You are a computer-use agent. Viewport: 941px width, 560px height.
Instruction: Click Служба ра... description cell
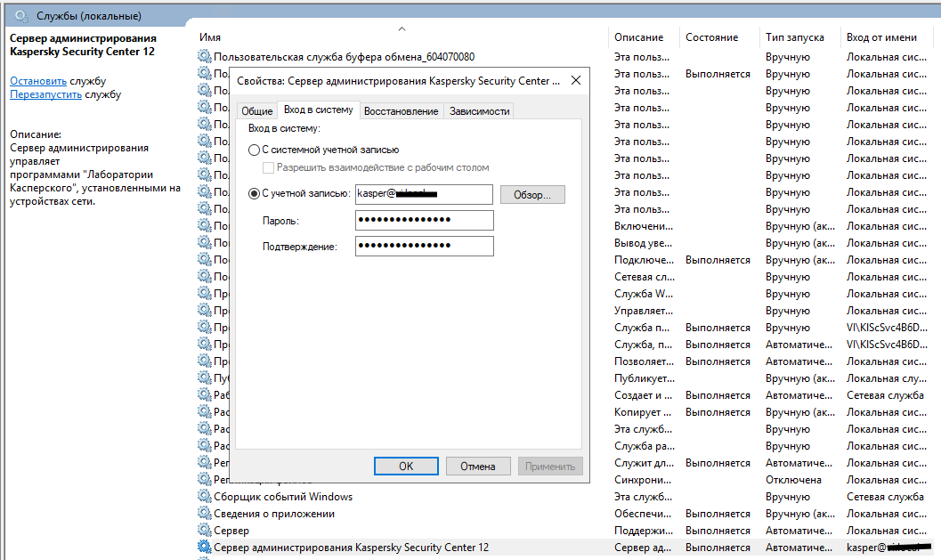tap(644, 447)
